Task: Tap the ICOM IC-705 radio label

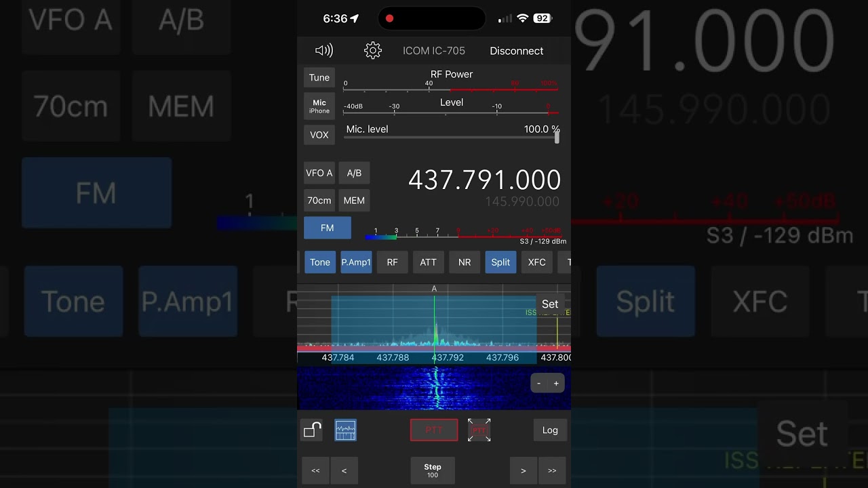Action: [x=434, y=51]
